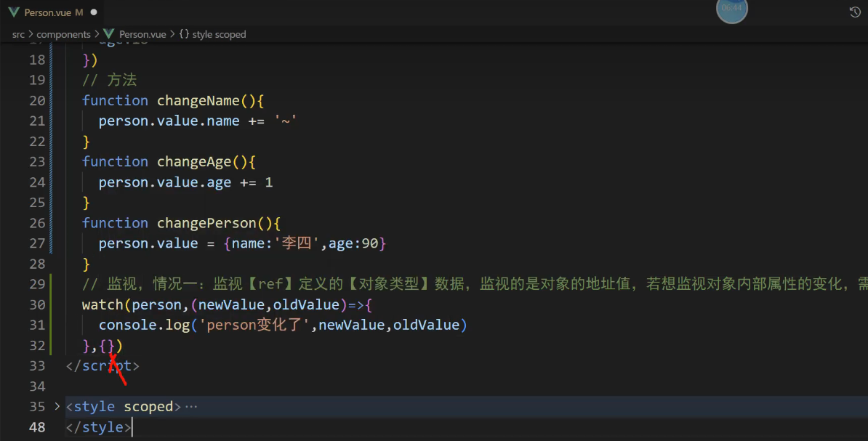Image resolution: width=868 pixels, height=441 pixels.
Task: Select the Person.vue editor tab
Action: point(52,12)
